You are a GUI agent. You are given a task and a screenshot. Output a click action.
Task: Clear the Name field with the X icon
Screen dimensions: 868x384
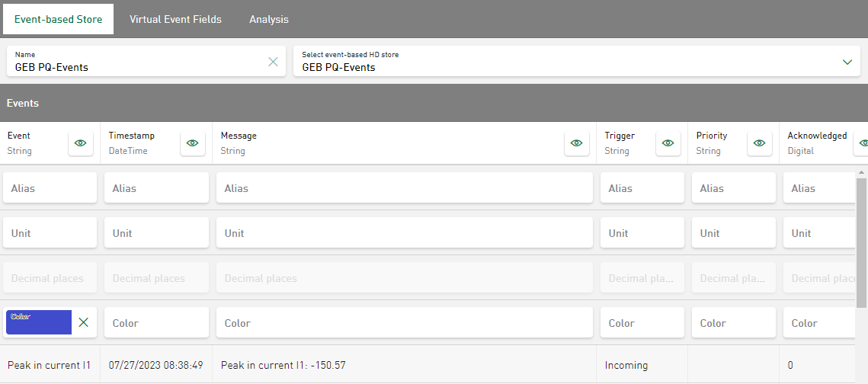(273, 62)
